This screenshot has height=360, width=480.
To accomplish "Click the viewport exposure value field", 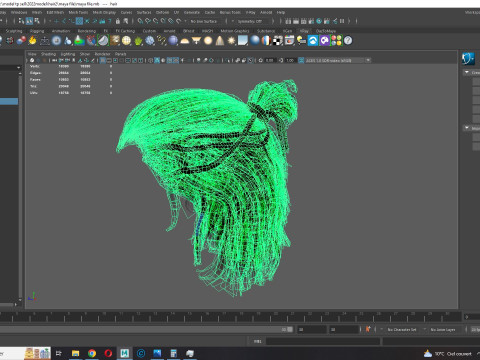I will (270, 60).
